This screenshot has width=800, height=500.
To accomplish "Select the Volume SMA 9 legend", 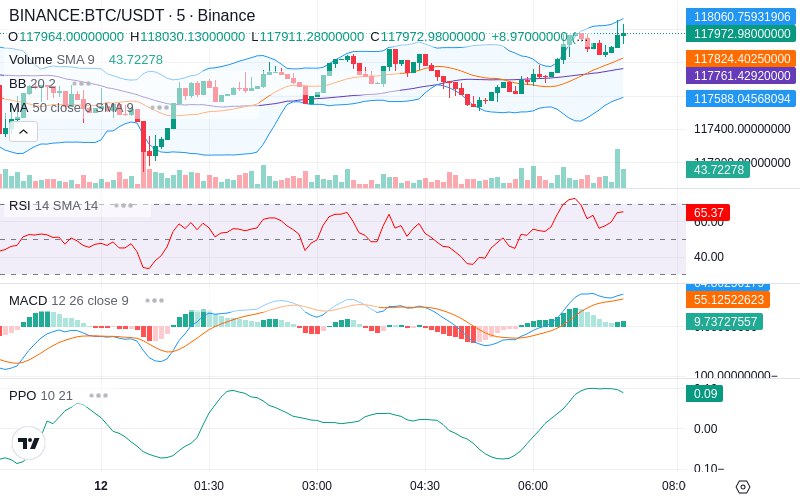I will click(52, 60).
